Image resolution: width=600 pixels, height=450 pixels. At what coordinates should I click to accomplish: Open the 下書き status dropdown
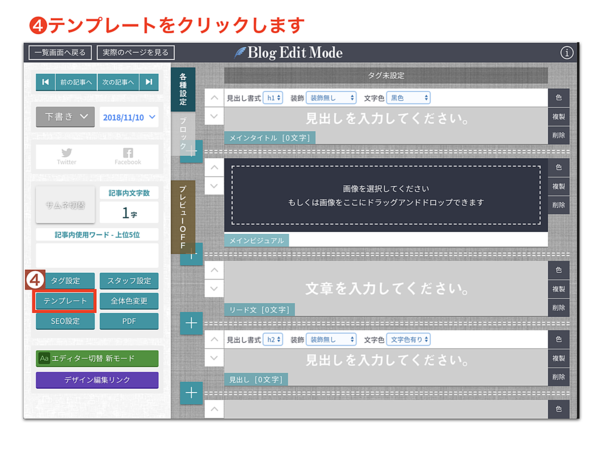pos(65,117)
